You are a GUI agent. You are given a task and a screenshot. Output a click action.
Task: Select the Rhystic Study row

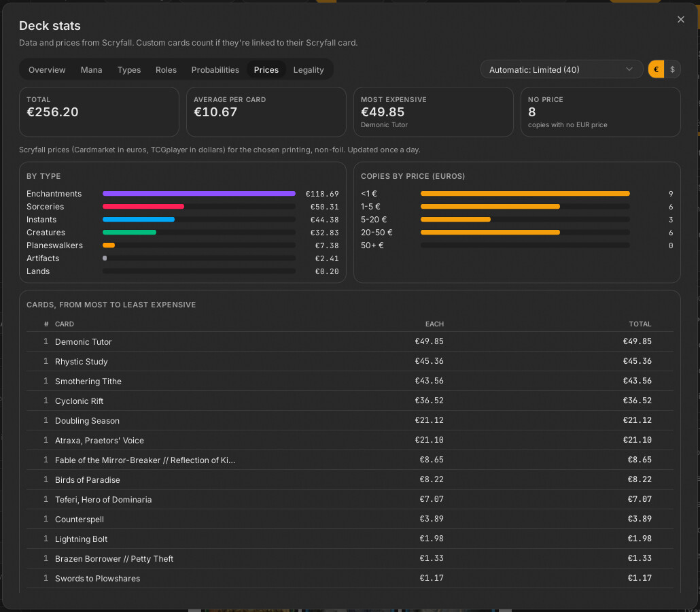click(349, 361)
